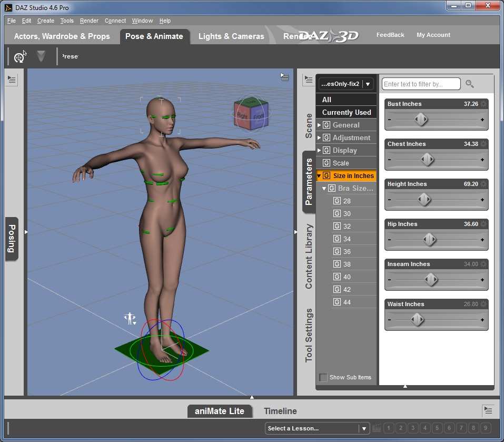
Task: Open left pane options menu icon
Action: click(x=12, y=80)
